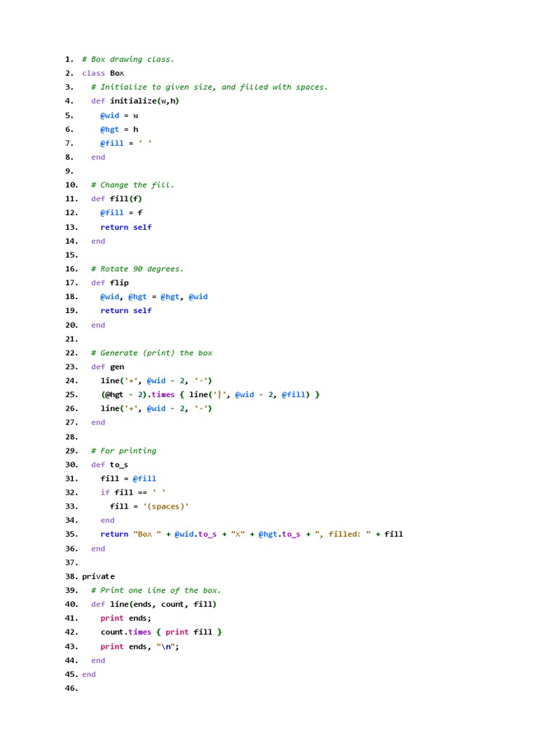Click the 'def flip' definition

click(x=110, y=282)
